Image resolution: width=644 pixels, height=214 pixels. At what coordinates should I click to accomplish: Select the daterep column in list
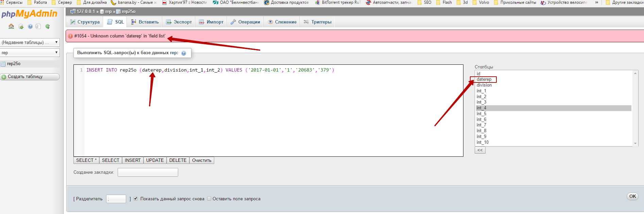tap(484, 79)
